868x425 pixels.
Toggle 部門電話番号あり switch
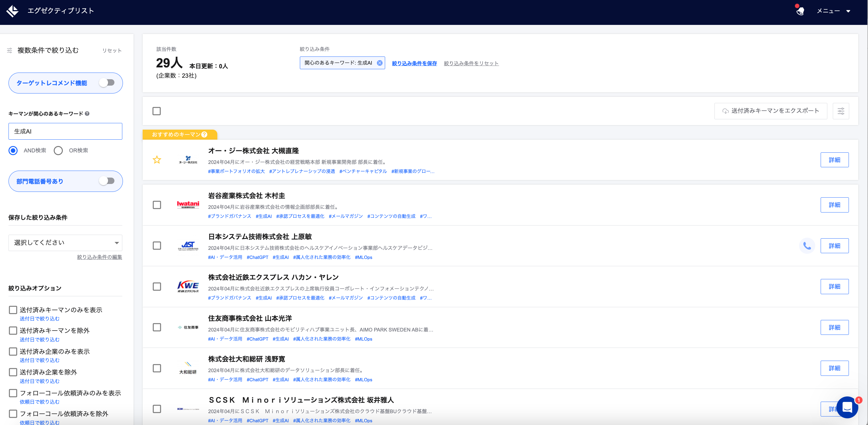[x=107, y=181]
